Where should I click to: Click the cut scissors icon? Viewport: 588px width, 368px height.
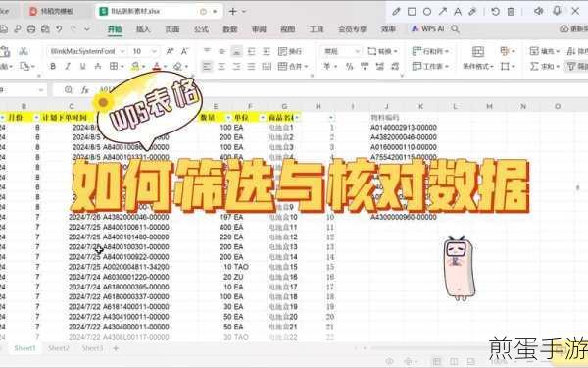[x=24, y=51]
